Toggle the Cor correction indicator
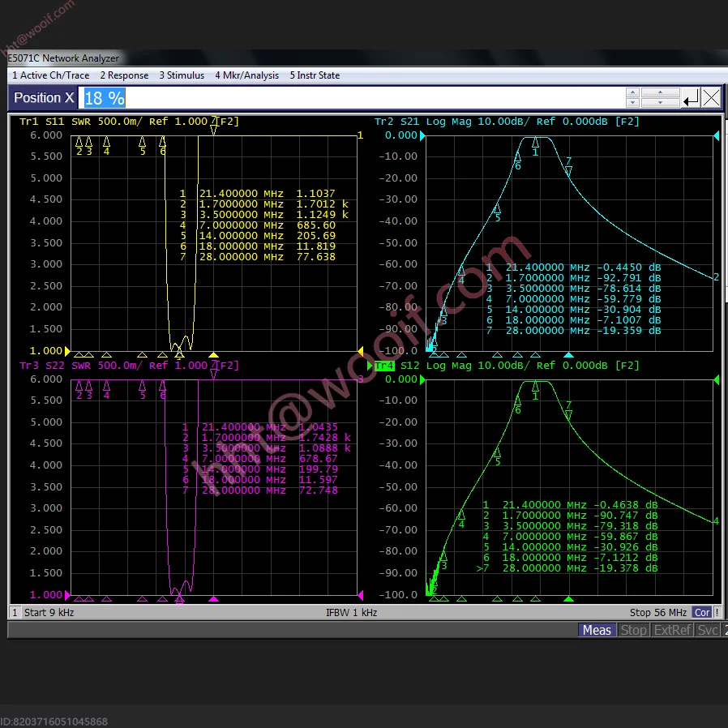 (x=702, y=613)
